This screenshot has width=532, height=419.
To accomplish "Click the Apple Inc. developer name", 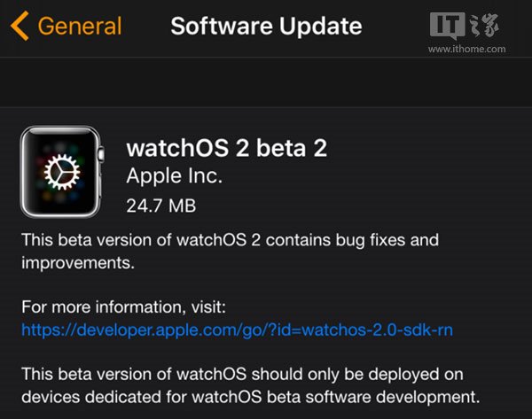I will [x=174, y=176].
